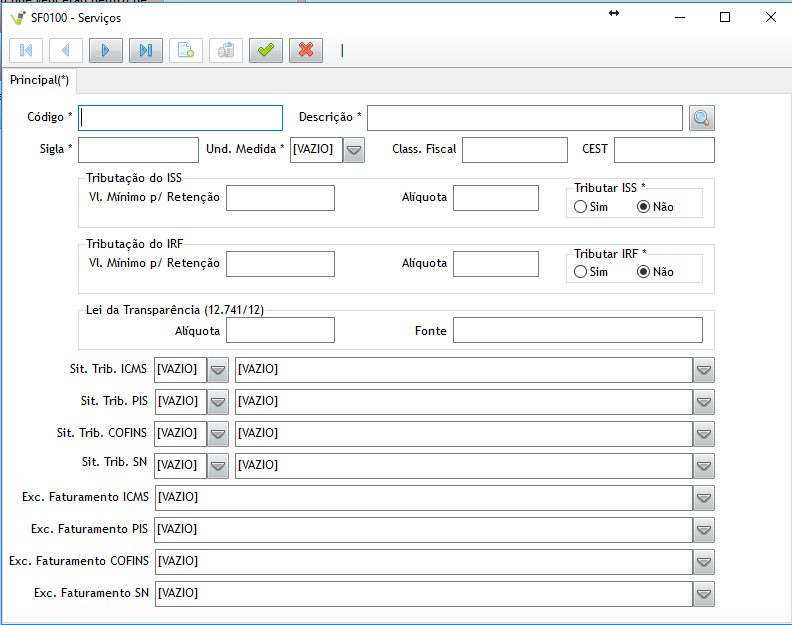Click IRF Vl. Mínimo p/ Retenção field

[x=280, y=264]
